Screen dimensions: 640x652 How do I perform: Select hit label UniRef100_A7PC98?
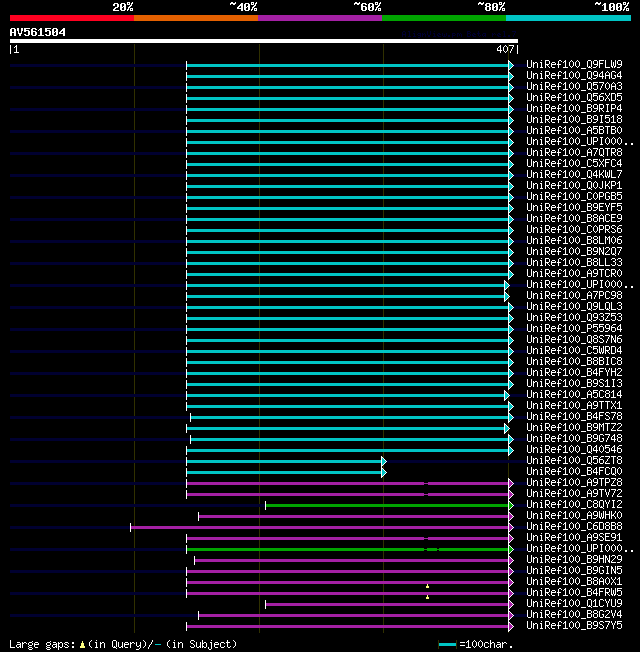pyautogui.click(x=574, y=296)
